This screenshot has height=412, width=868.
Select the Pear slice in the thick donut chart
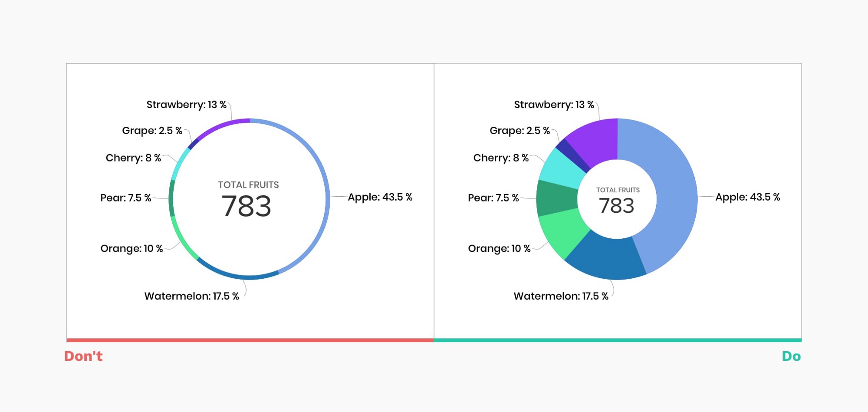pyautogui.click(x=557, y=198)
